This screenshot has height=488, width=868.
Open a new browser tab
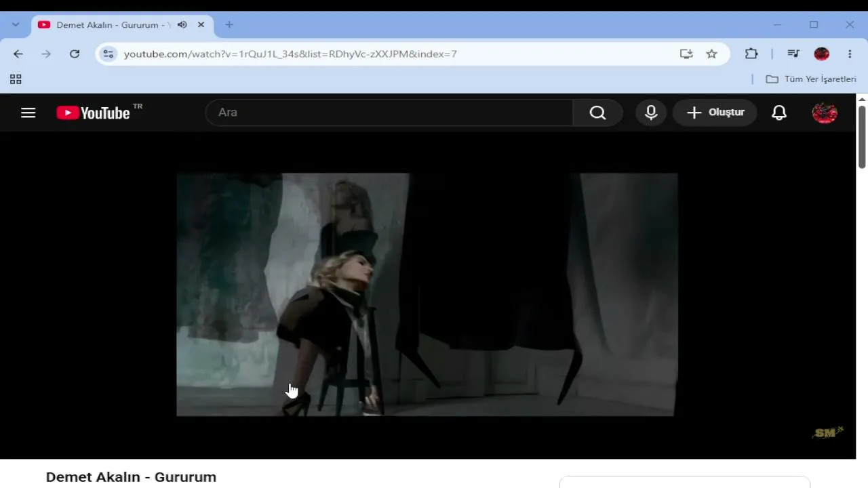click(x=229, y=25)
